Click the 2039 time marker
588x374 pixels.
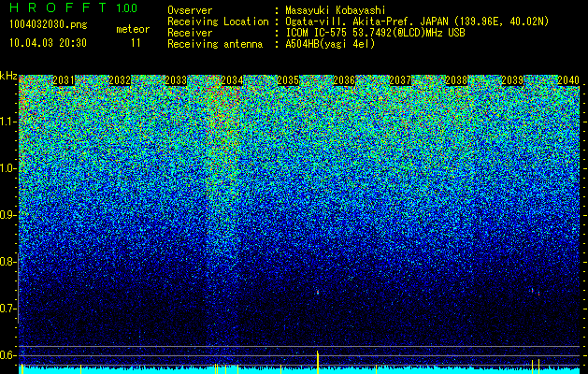pos(512,80)
